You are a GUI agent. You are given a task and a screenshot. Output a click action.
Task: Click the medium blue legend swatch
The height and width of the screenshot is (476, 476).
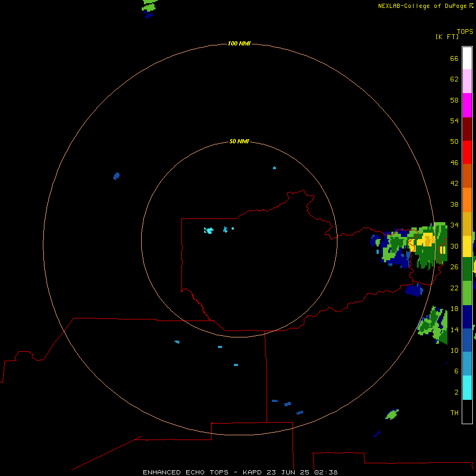tap(467, 340)
